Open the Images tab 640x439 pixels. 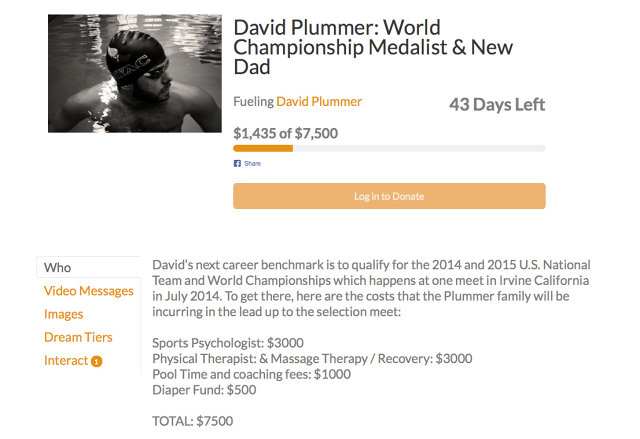64,315
